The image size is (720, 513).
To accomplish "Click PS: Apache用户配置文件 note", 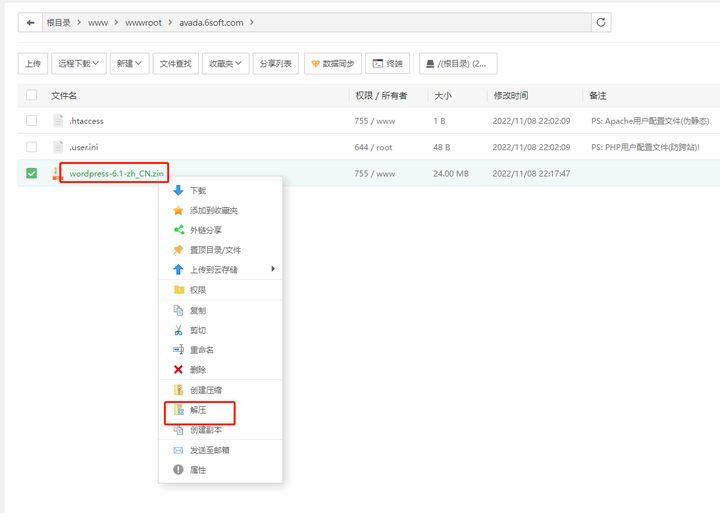I will (650, 121).
